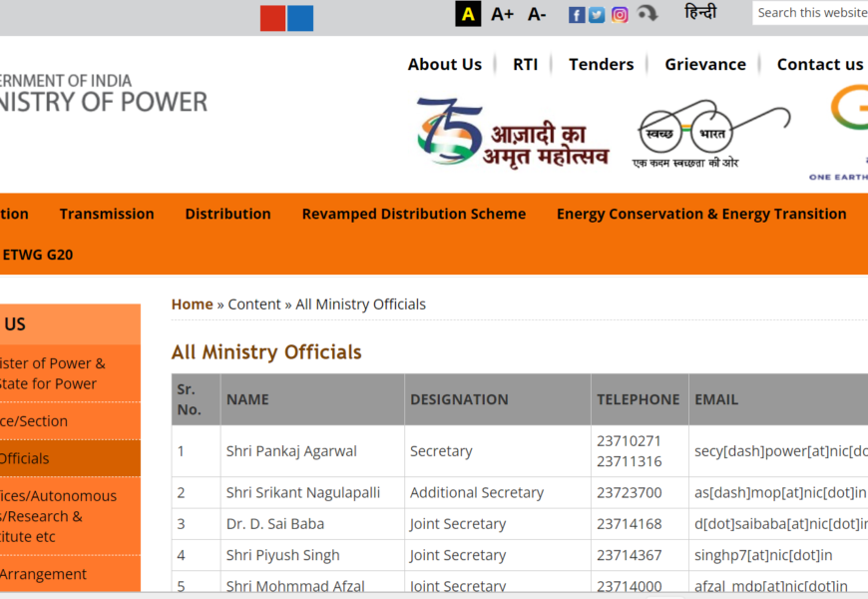
Task: Open the Twitter social link
Action: pyautogui.click(x=597, y=14)
